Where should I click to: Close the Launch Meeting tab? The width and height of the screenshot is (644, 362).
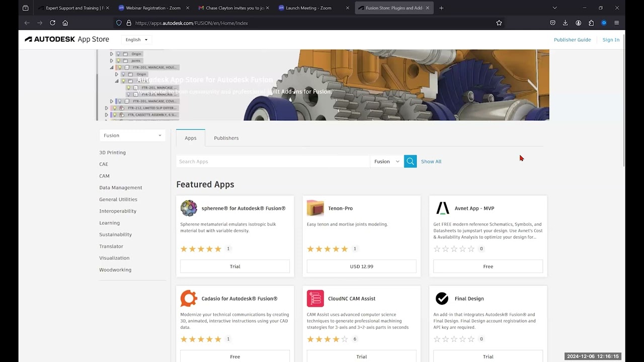348,8
